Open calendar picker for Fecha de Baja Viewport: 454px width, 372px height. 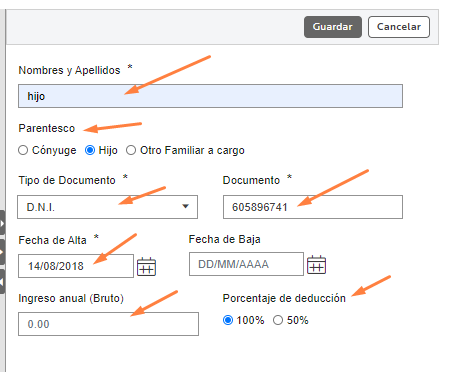[x=316, y=265]
